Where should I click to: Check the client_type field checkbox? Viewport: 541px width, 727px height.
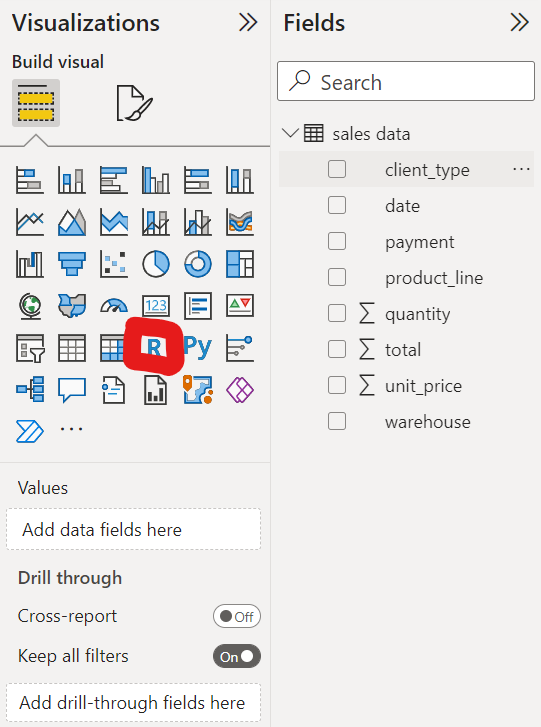pos(337,169)
